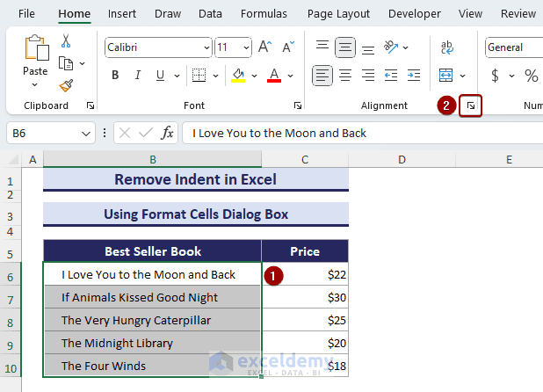543x392 pixels.
Task: Apply the yellow fill color bucket
Action: point(238,75)
